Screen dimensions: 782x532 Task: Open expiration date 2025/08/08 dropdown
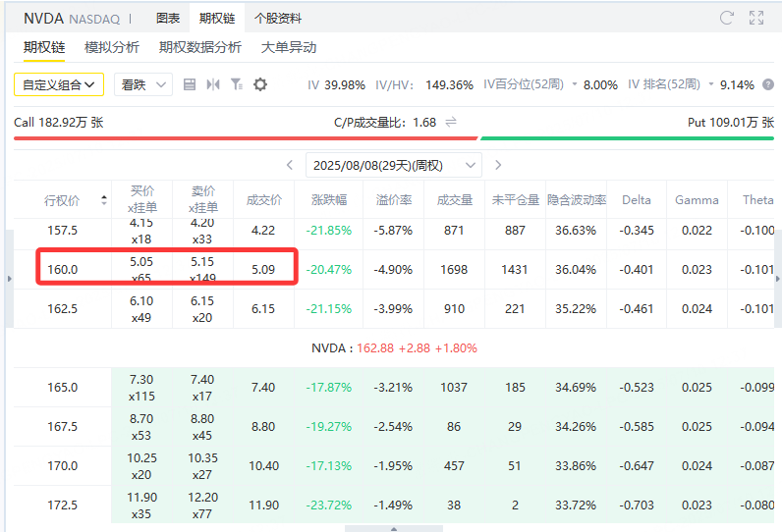[x=394, y=165]
